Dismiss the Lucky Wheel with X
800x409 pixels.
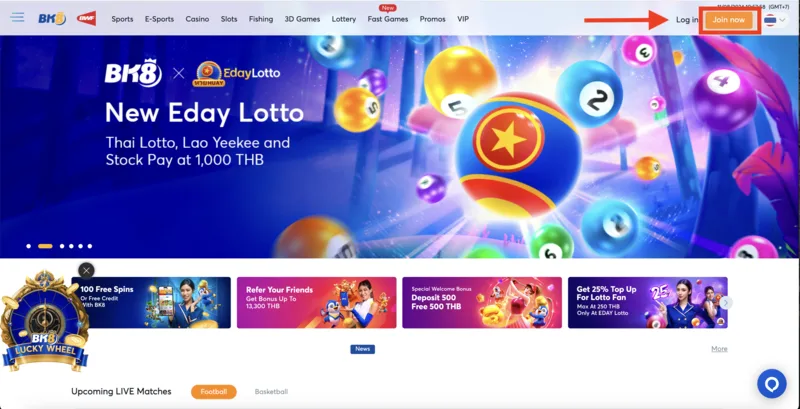(86, 271)
